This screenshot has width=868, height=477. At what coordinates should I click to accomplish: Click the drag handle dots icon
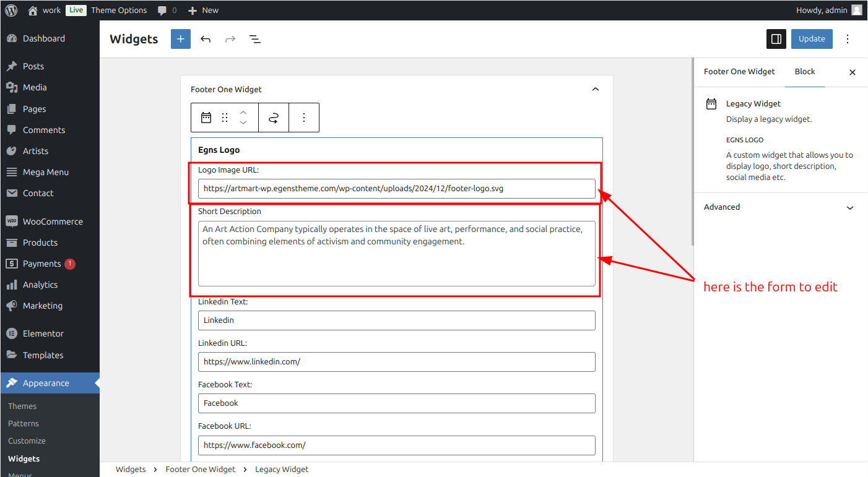(x=225, y=118)
